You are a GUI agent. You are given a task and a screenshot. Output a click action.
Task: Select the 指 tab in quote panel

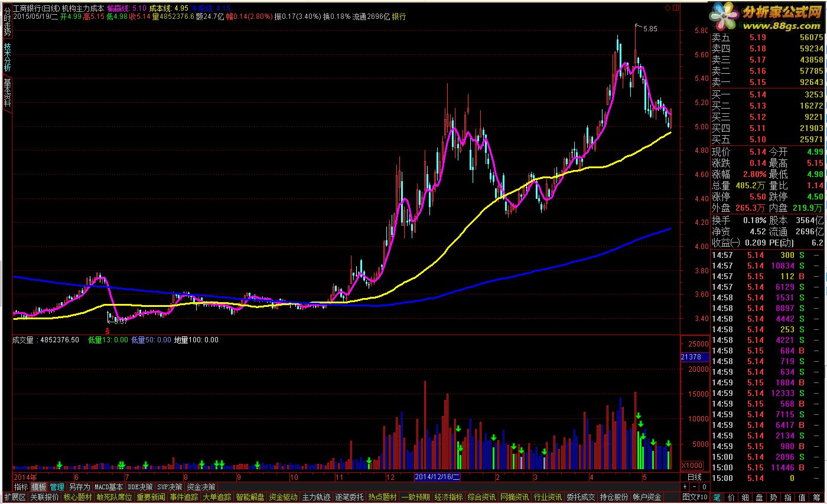coord(787,497)
